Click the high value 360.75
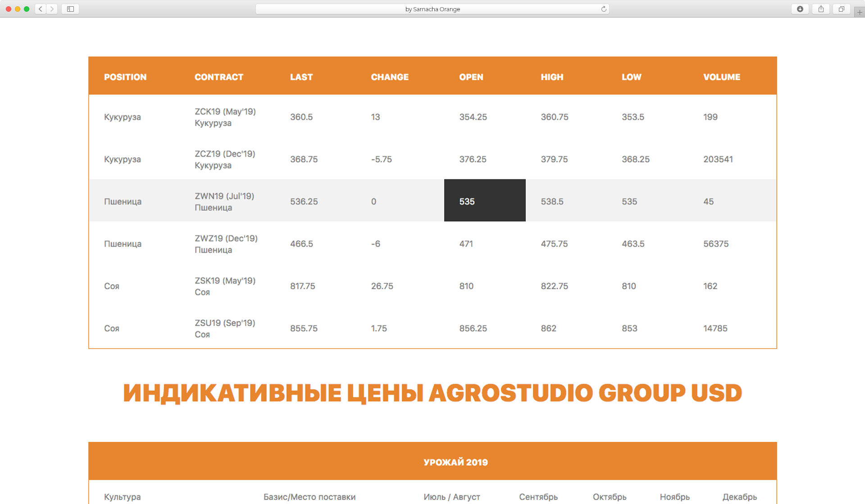This screenshot has width=865, height=504. (555, 117)
